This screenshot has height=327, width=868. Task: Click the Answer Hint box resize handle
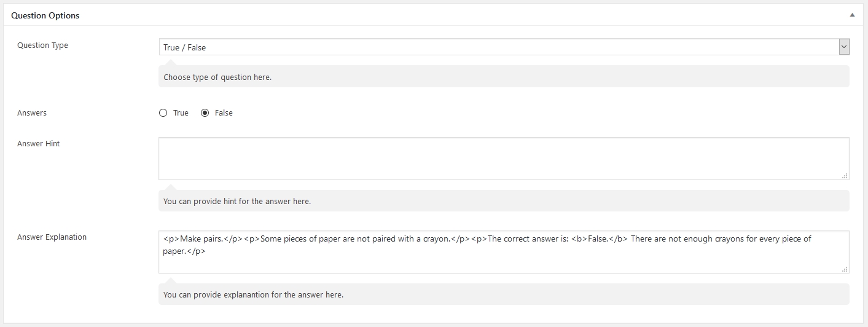coord(845,176)
